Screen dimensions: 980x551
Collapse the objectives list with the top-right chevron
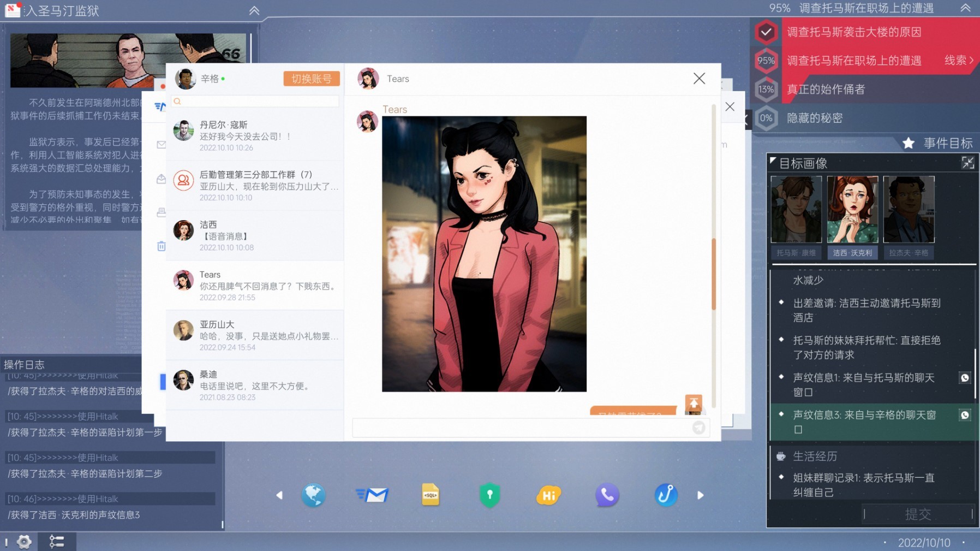(x=965, y=8)
